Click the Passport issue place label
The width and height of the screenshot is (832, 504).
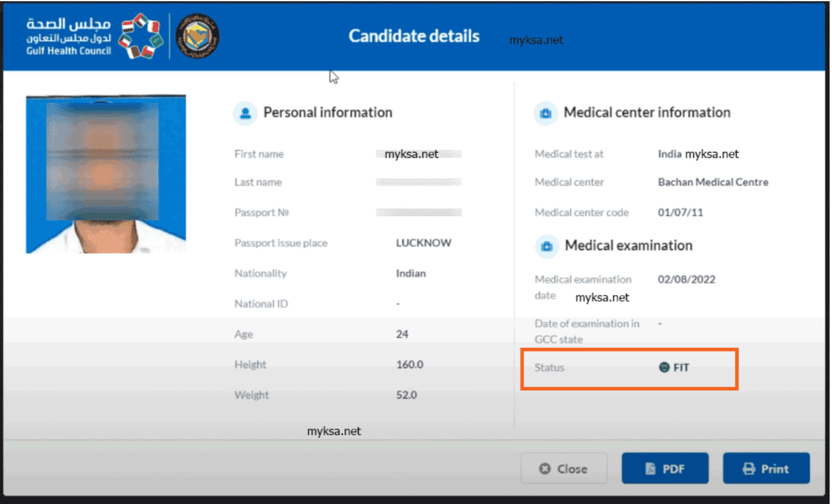[281, 243]
